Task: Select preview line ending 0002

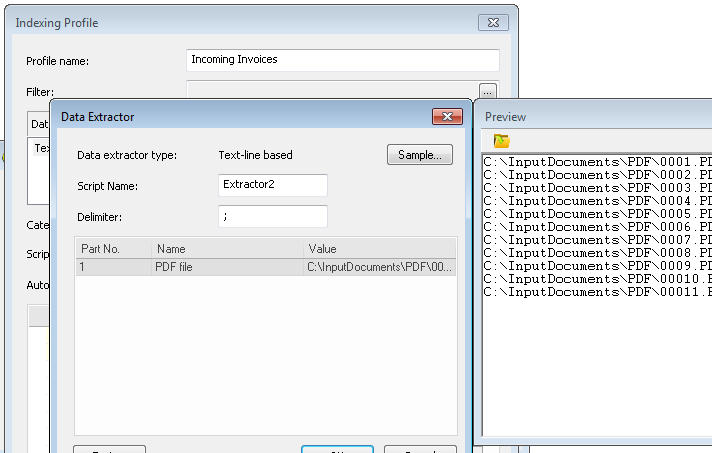Action: (x=598, y=175)
